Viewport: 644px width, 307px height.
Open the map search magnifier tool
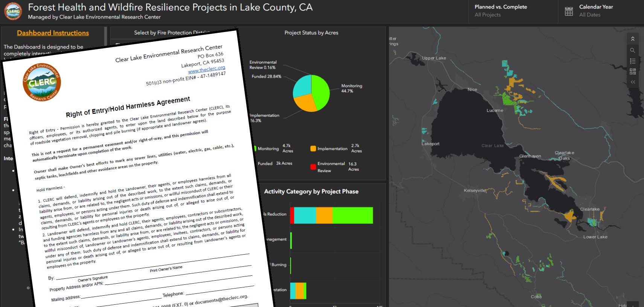[x=632, y=50]
